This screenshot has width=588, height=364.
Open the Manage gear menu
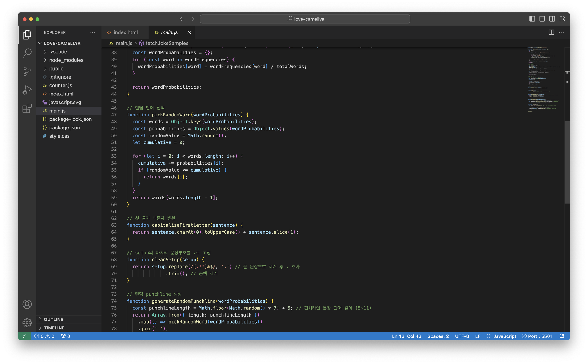point(27,322)
